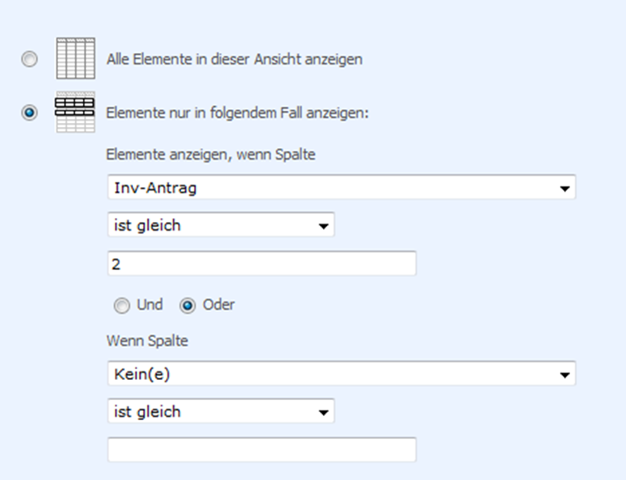Choose the 'Und' radio button
The height and width of the screenshot is (480, 626).
click(122, 306)
